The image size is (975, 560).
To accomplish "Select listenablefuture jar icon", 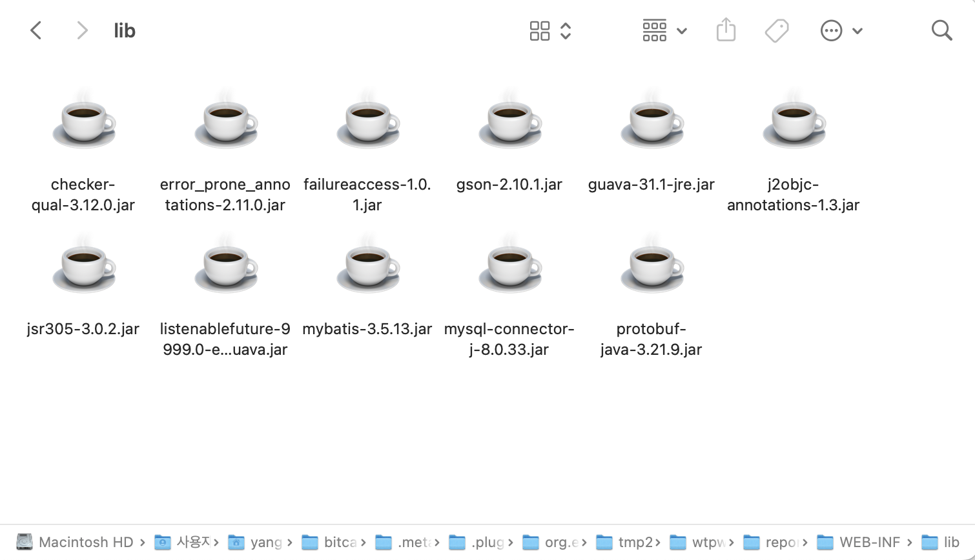I will [226, 265].
